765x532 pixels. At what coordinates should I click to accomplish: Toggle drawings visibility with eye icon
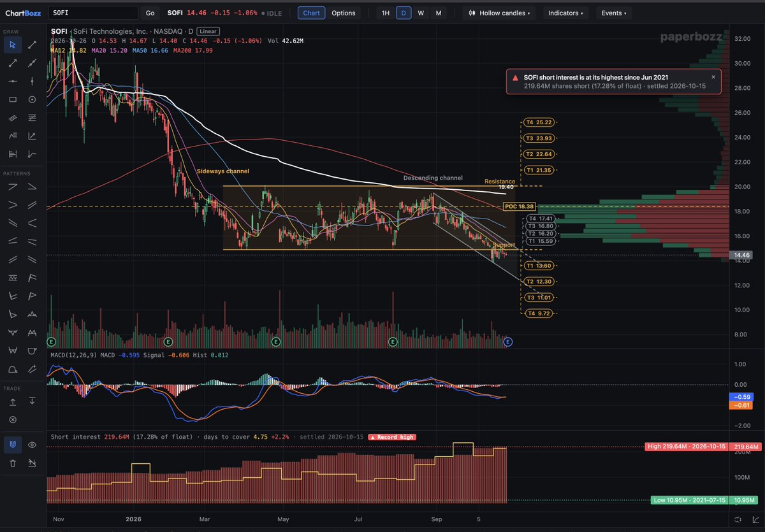pos(32,445)
